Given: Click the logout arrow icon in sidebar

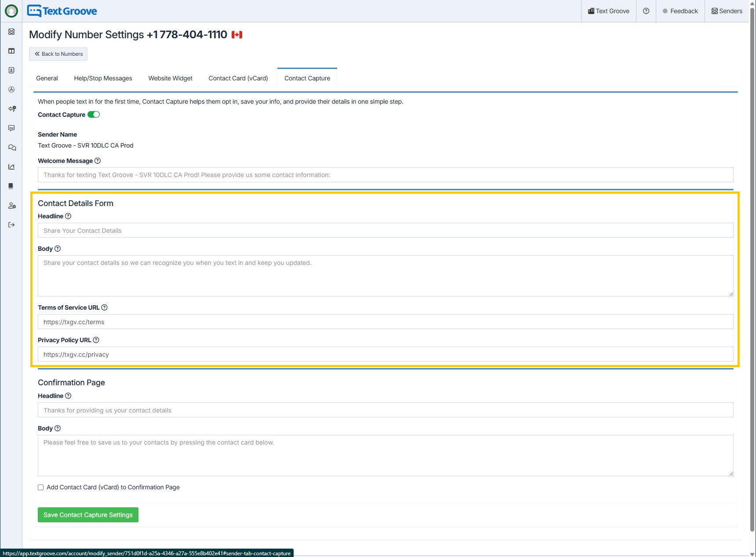Looking at the screenshot, I should click(x=11, y=225).
